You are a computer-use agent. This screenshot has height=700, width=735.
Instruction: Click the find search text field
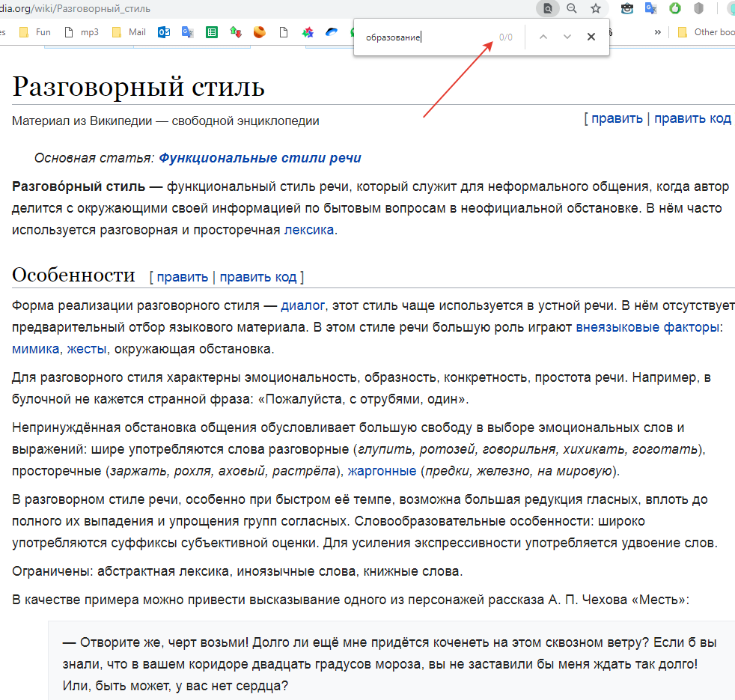coord(427,37)
